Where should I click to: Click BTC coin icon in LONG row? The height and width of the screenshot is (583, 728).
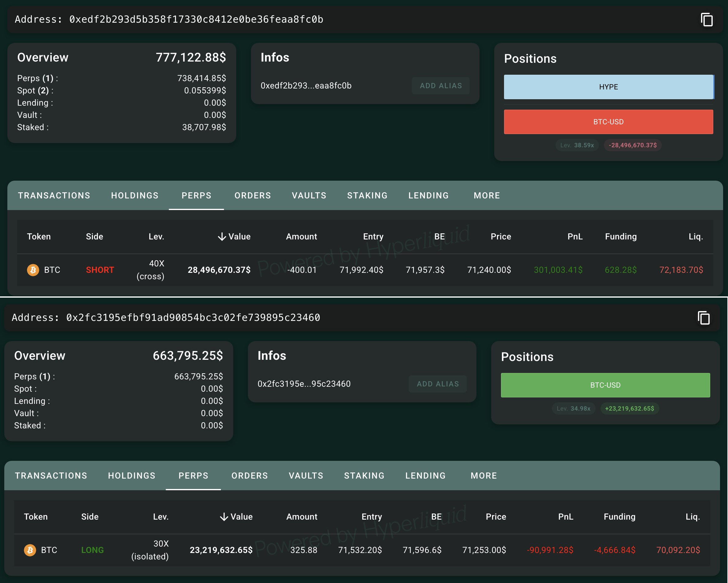pos(30,550)
